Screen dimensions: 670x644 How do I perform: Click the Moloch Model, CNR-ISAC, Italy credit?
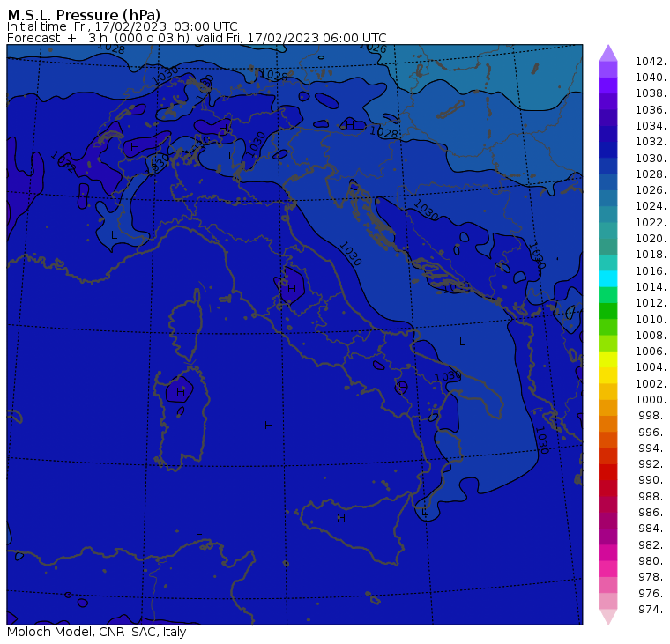click(97, 632)
